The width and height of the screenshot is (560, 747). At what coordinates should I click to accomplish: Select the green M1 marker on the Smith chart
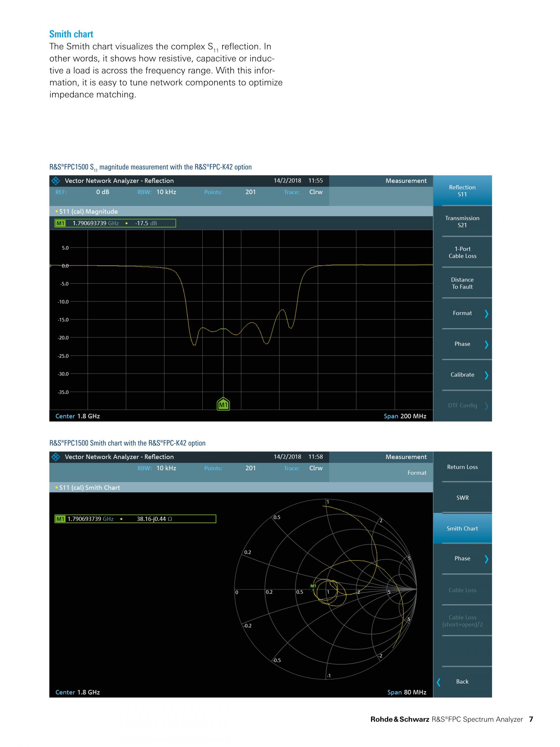pyautogui.click(x=313, y=587)
